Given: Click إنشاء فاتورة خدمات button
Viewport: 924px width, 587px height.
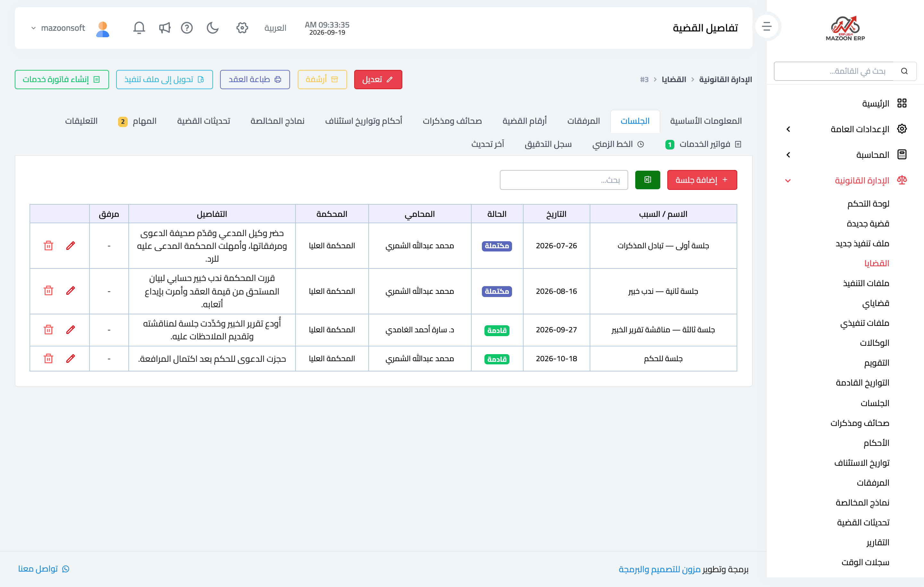Looking at the screenshot, I should pyautogui.click(x=62, y=80).
